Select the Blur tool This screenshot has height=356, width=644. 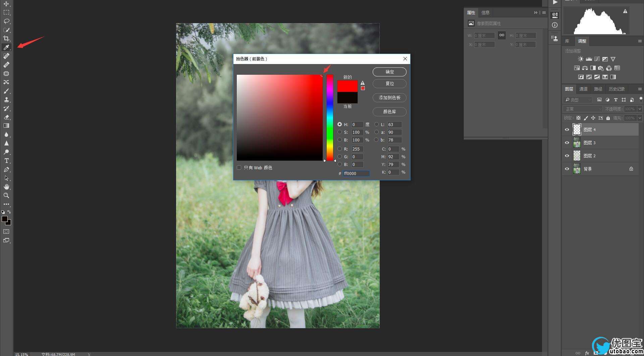click(x=6, y=134)
